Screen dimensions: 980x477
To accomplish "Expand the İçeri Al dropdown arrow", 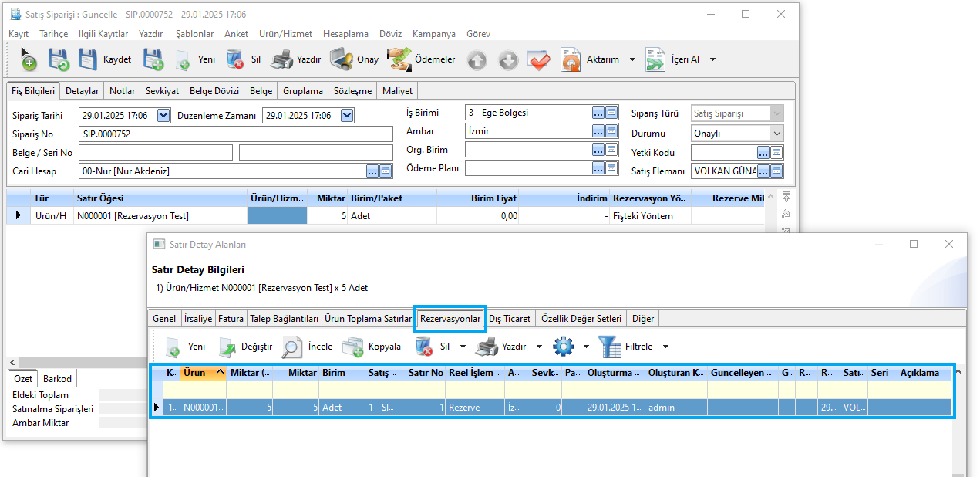I will click(x=712, y=59).
